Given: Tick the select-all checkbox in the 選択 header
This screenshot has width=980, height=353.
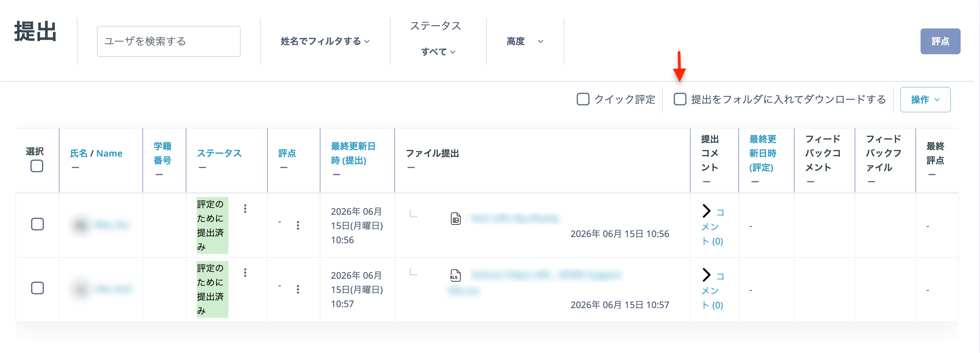Looking at the screenshot, I should 37,166.
